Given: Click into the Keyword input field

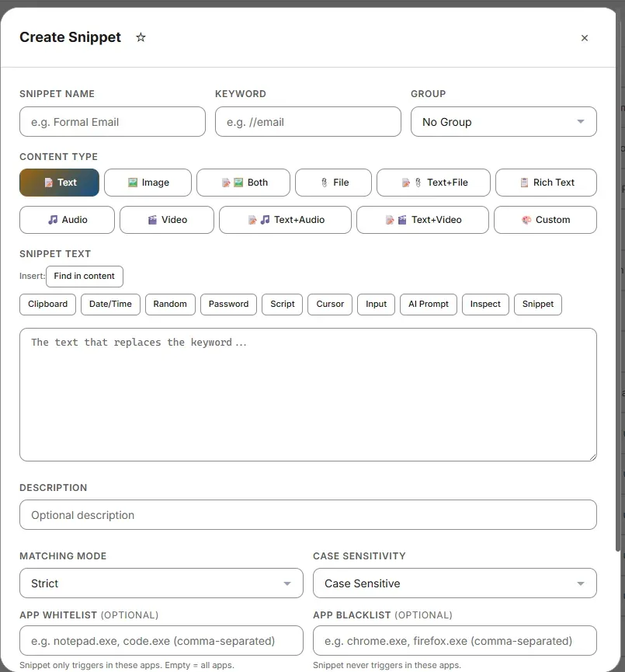Looking at the screenshot, I should pos(308,122).
